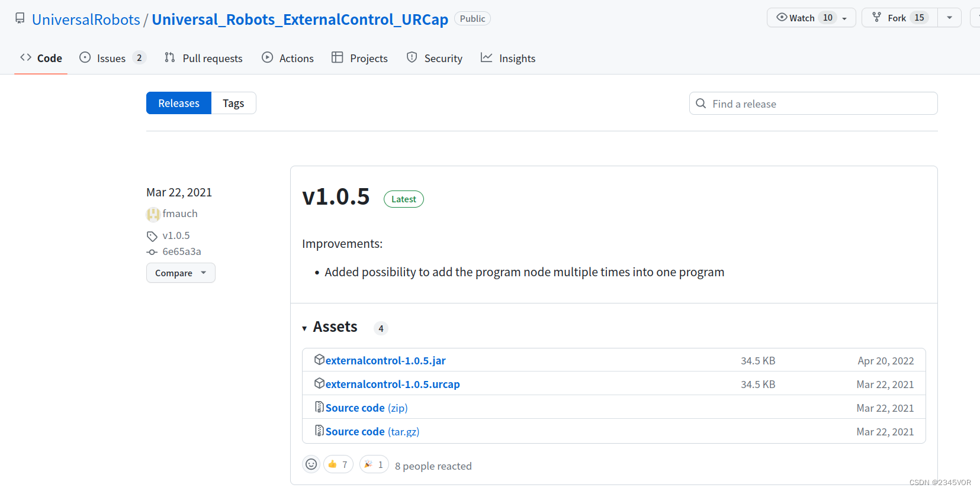Viewport: 980px width, 491px height.
Task: Switch to the Tags tab
Action: point(233,103)
